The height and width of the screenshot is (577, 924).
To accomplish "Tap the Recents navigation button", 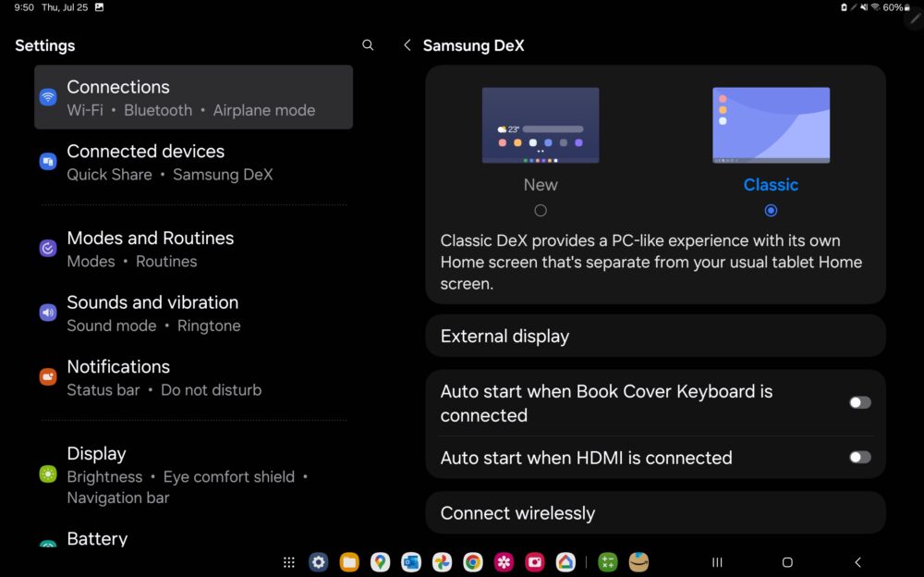I will pyautogui.click(x=716, y=561).
